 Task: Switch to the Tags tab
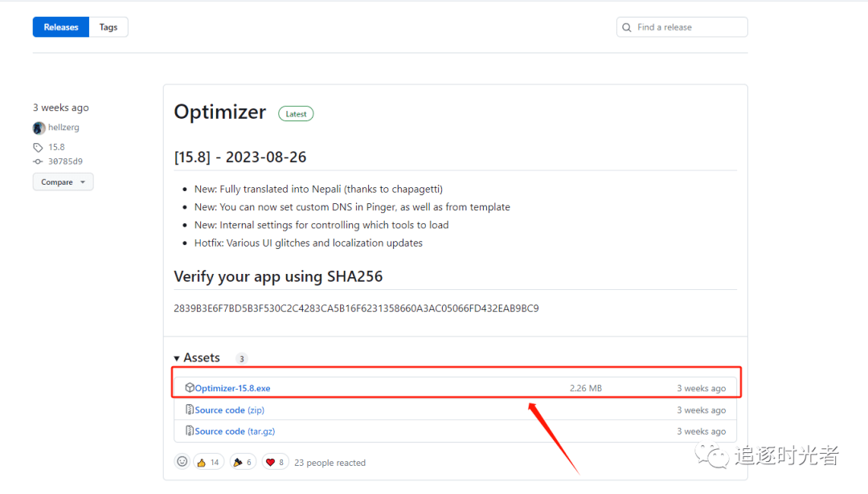pos(108,27)
